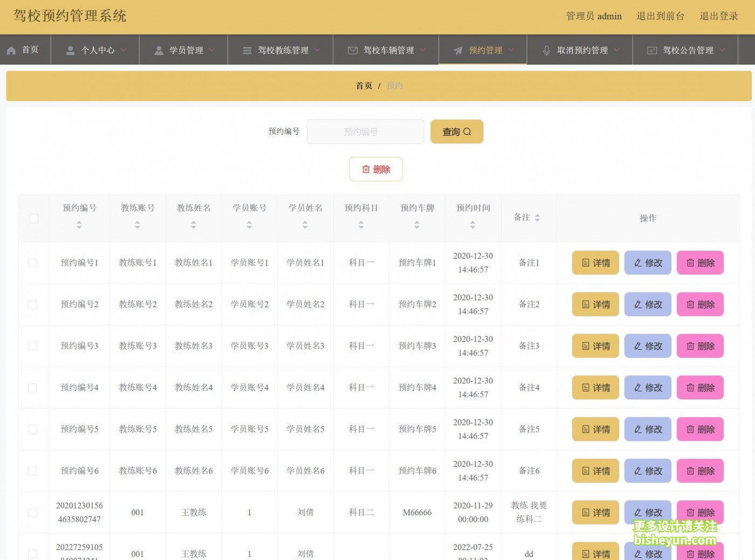Expand the 驾校教练管理 menu chevron
Screen dimensions: 755x560
pyautogui.click(x=318, y=50)
